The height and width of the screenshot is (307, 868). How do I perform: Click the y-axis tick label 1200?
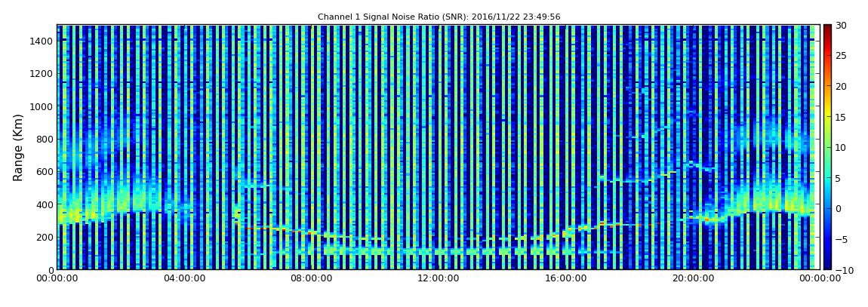click(42, 74)
